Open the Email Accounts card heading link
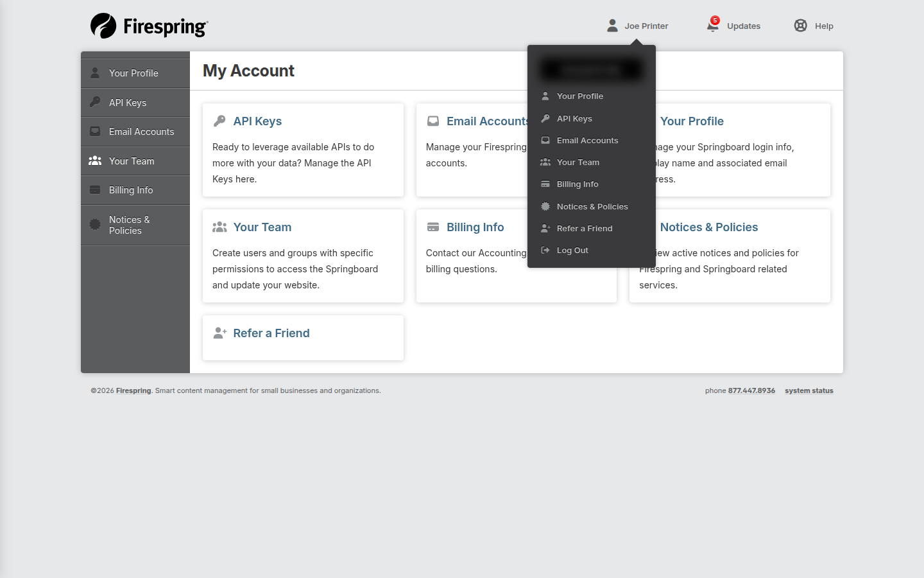924x578 pixels. coord(488,121)
